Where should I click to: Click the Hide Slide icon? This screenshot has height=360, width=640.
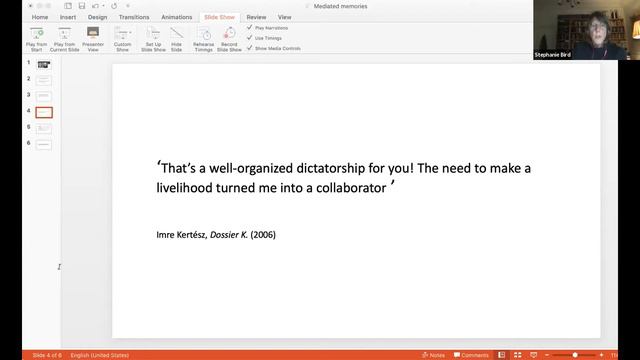(x=177, y=33)
